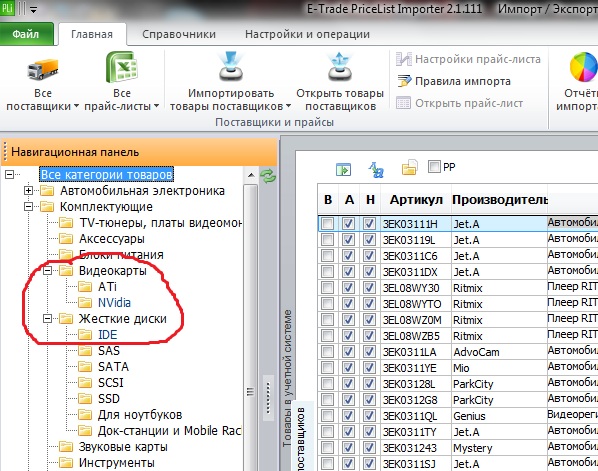Select the SCSI folder in tree
598x471 pixels.
tap(111, 383)
